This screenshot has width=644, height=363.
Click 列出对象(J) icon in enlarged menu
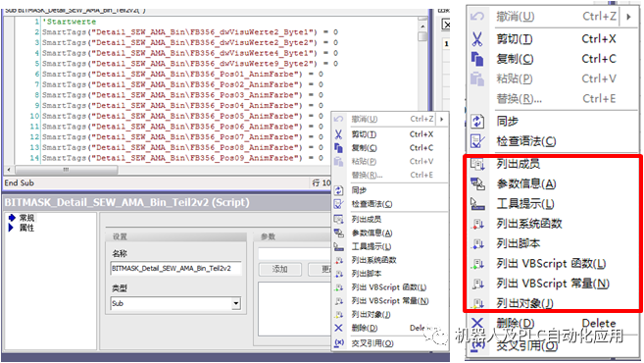(x=477, y=303)
